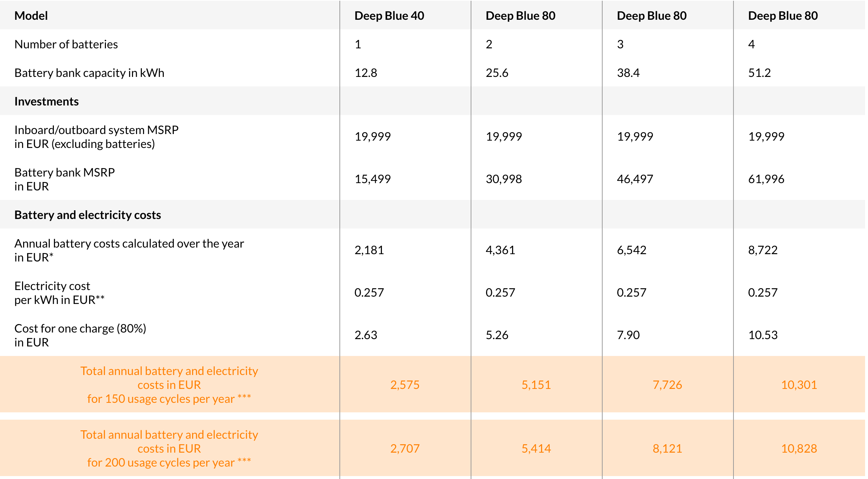This screenshot has height=479, width=868.
Task: Select the 51.2 capacity cell
Action: pos(759,73)
